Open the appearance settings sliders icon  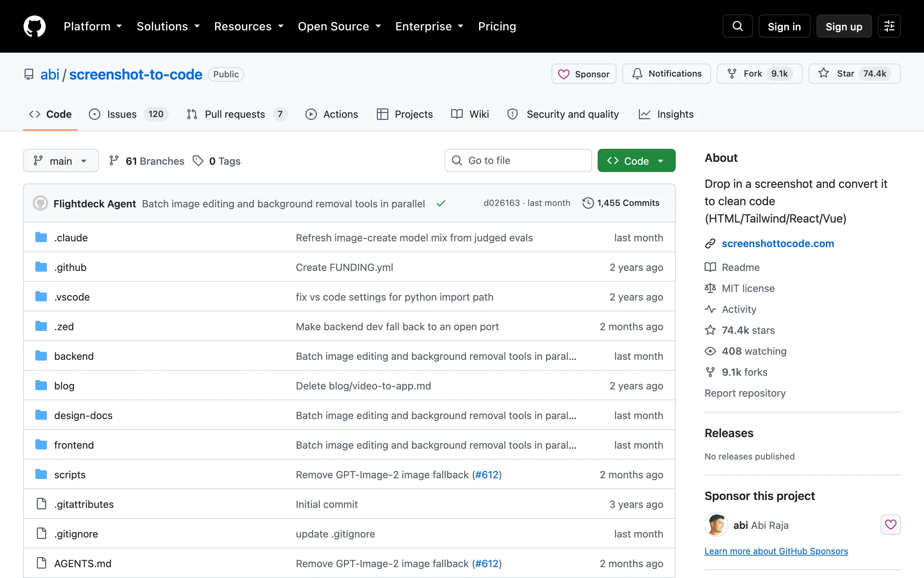pyautogui.click(x=889, y=26)
